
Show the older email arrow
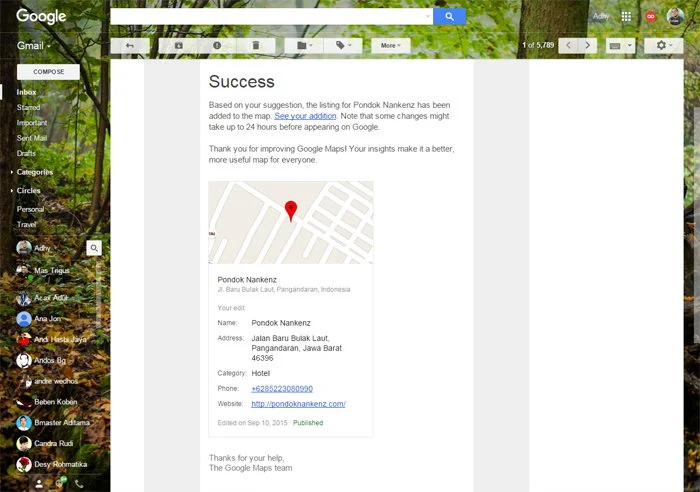click(x=588, y=46)
